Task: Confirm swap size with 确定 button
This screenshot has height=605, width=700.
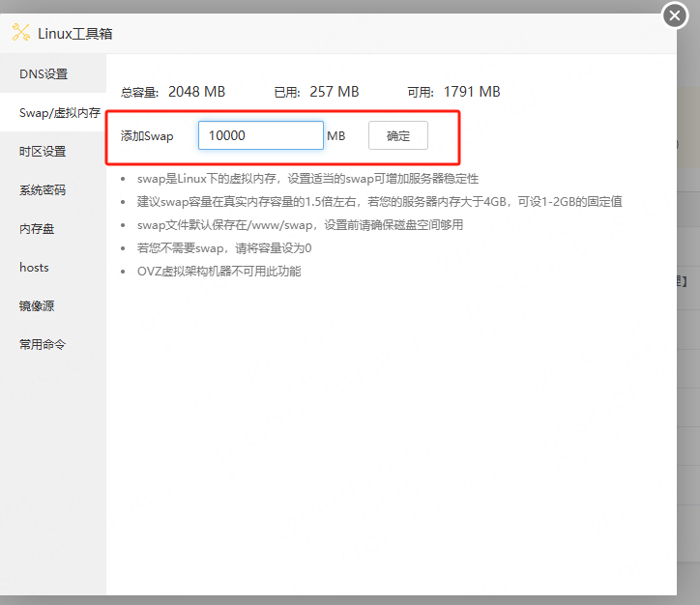Action: click(x=397, y=135)
